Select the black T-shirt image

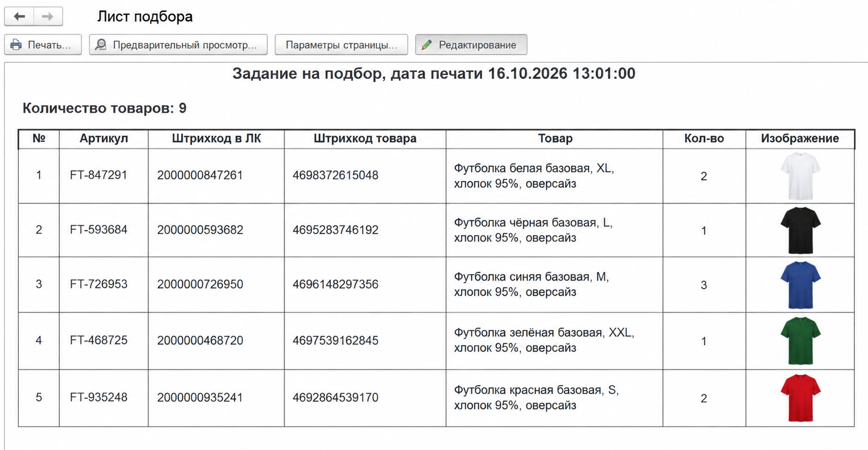pos(800,231)
